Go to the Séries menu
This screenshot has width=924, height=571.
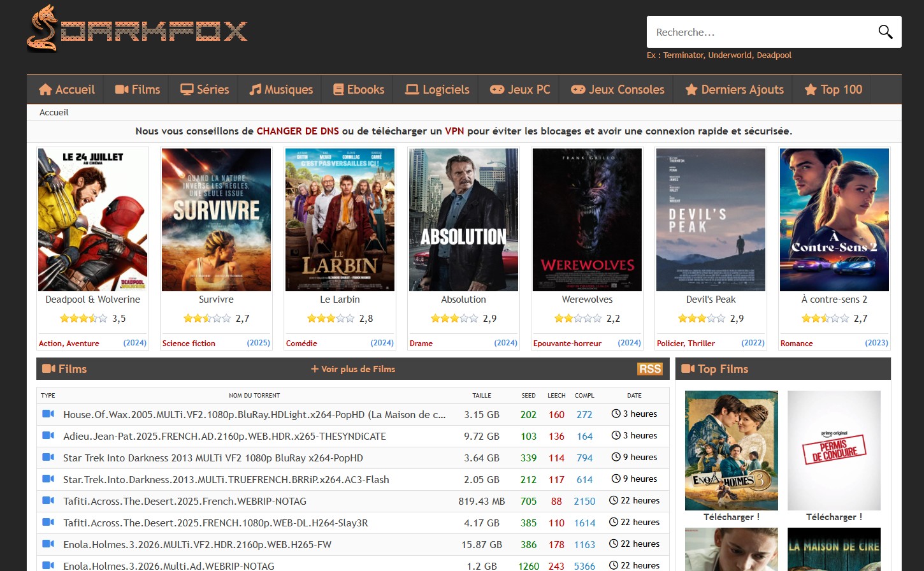205,89
